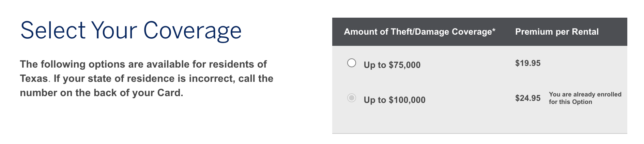Image resolution: width=644 pixels, height=144 pixels.
Task: Click the "Premium per Rental" column header
Action: [557, 32]
